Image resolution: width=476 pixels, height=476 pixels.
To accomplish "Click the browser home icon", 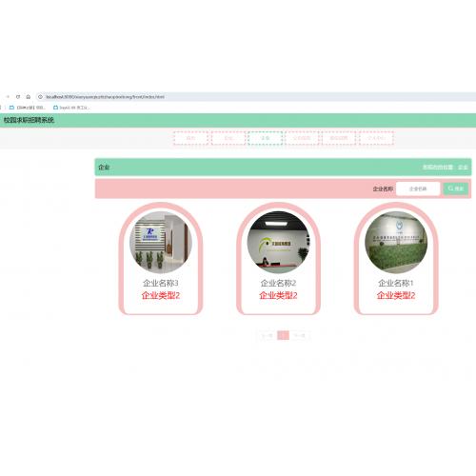I will (x=29, y=97).
